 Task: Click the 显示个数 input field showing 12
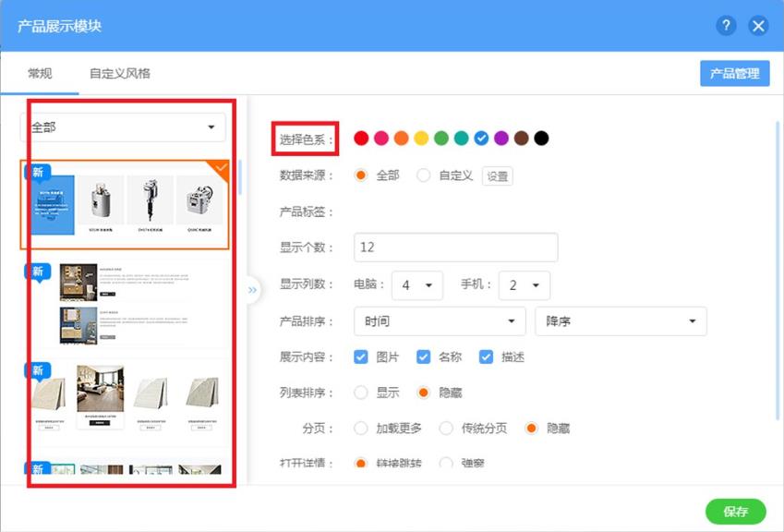[x=452, y=247]
